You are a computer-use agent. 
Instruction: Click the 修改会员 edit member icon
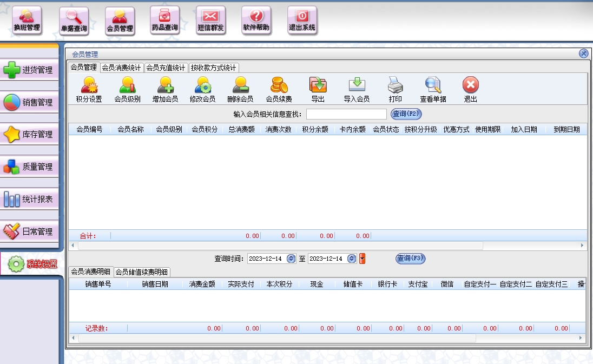coord(202,90)
